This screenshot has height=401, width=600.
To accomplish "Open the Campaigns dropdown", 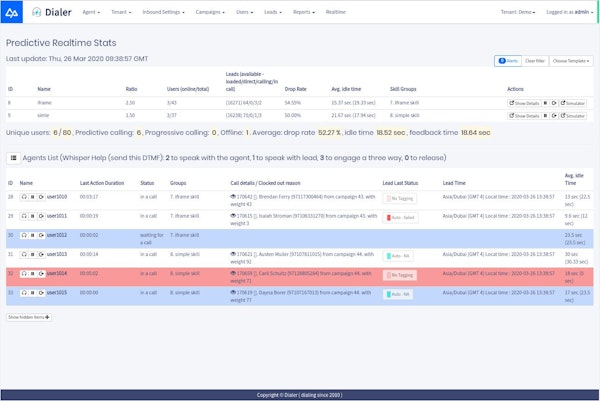I will coord(210,12).
